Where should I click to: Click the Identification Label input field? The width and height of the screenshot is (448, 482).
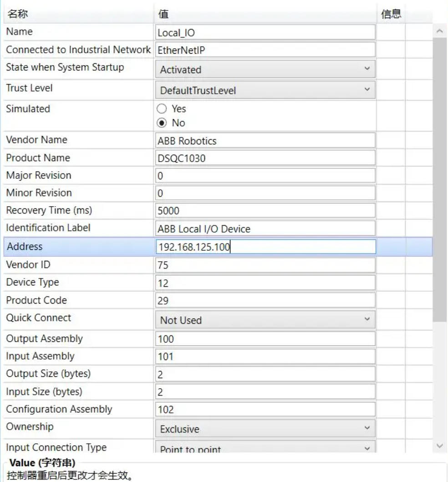[x=265, y=228]
